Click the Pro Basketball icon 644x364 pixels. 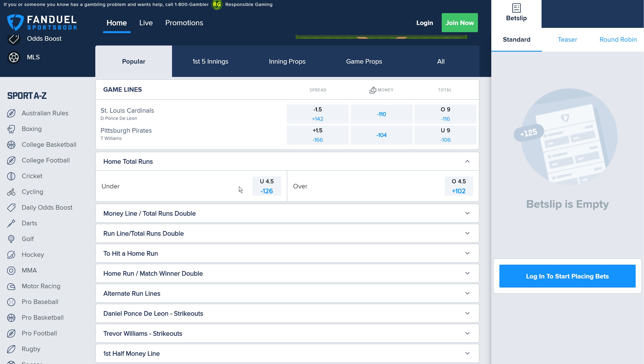[11, 318]
